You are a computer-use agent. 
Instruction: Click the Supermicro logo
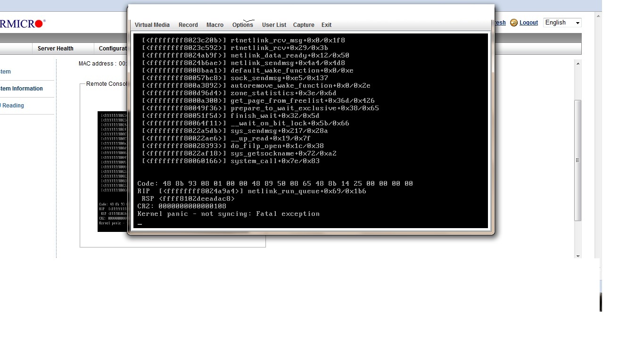pyautogui.click(x=22, y=24)
